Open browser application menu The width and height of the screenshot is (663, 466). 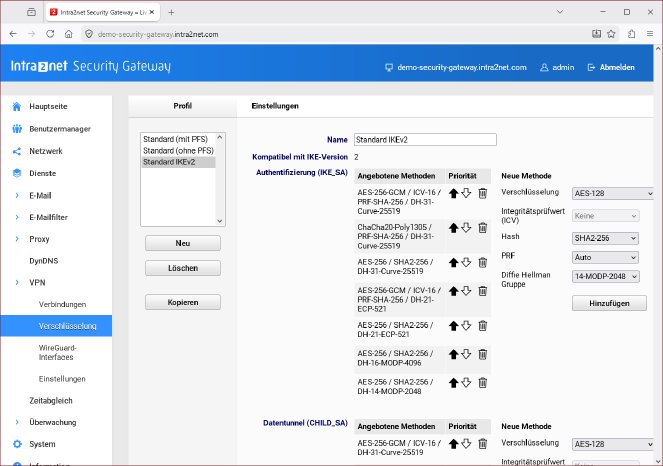pyautogui.click(x=650, y=34)
